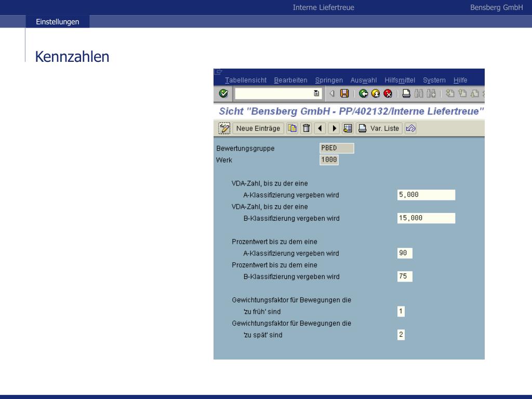This screenshot has height=399, width=532.
Task: Go to previous entry arrow
Action: (320, 128)
